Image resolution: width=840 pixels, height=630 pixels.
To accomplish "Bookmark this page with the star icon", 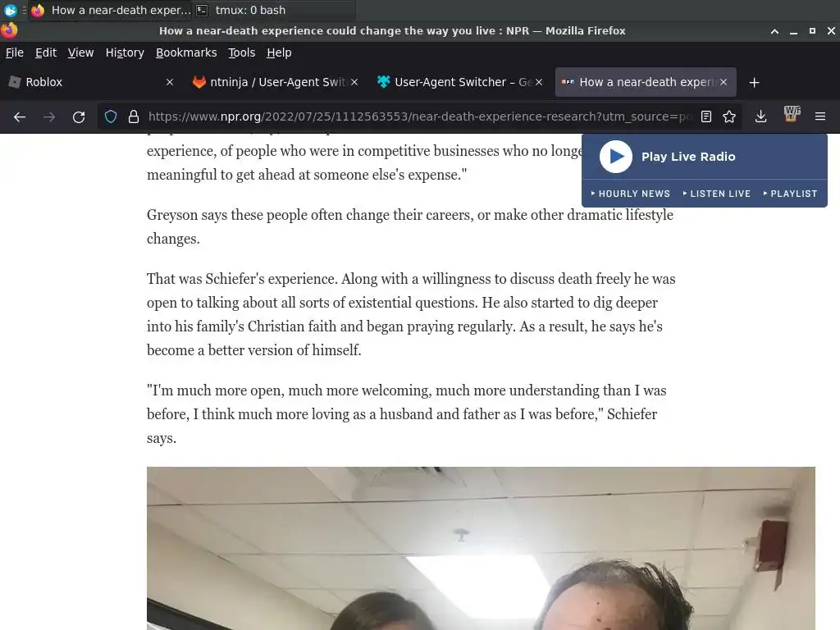I will click(729, 116).
